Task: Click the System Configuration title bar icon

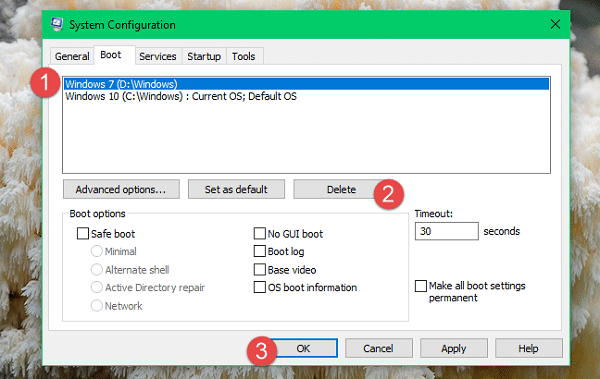Action: [x=57, y=25]
